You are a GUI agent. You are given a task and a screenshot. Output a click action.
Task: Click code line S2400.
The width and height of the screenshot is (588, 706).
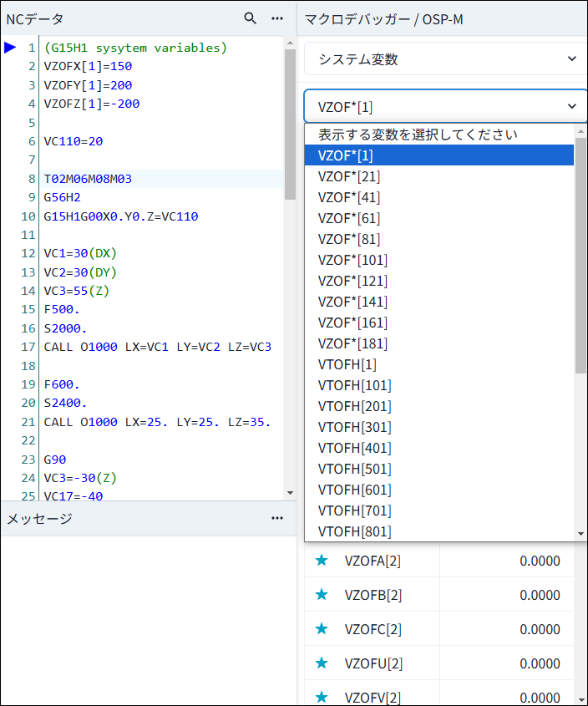(x=65, y=403)
